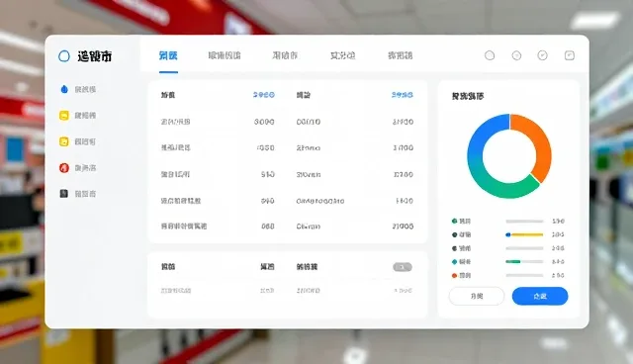633x364 pixels.
Task: Open the blue droplet sidebar item
Action: pos(64,89)
